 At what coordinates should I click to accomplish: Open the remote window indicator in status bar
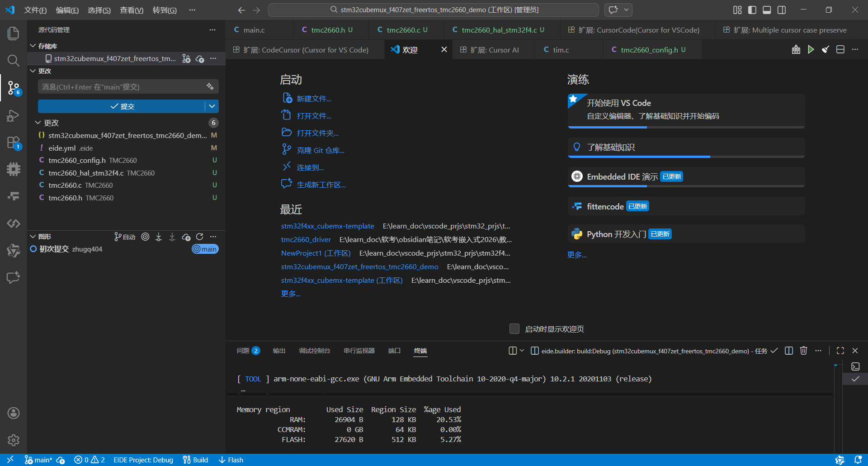coord(10,460)
